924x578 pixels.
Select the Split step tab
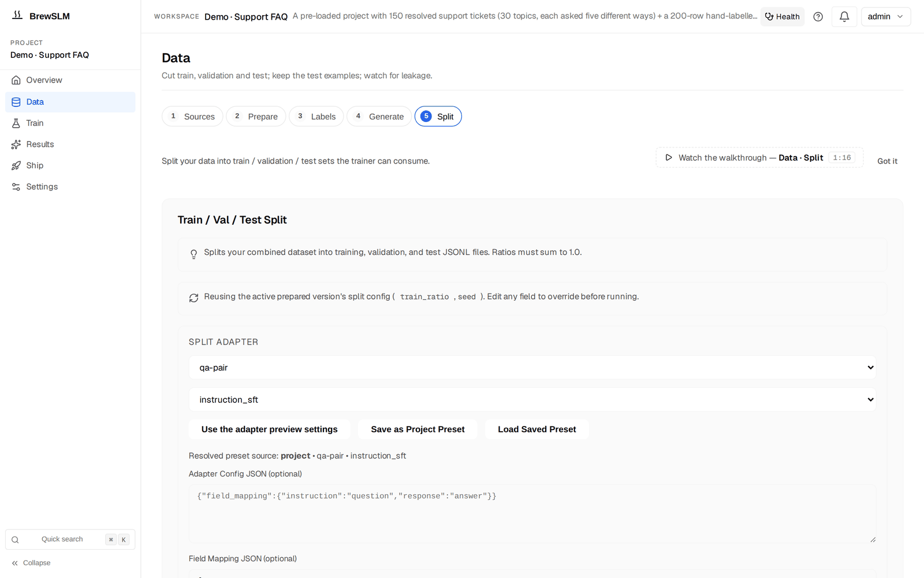click(x=438, y=116)
